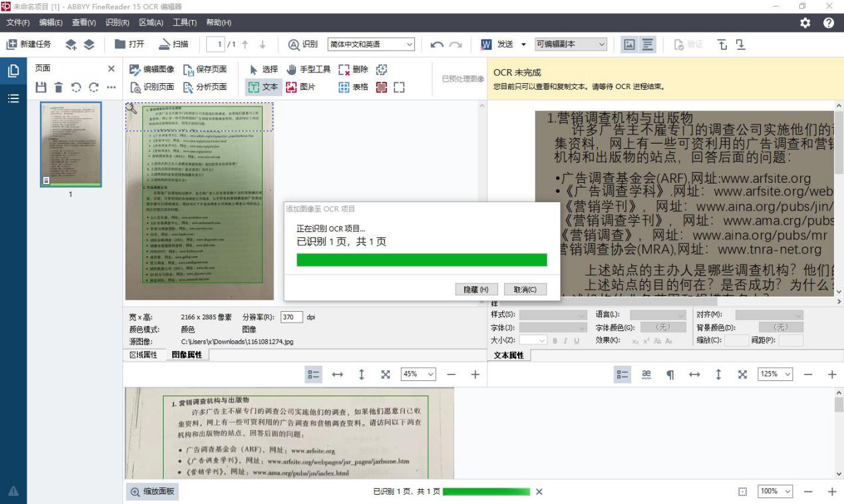
Task: Open the 45% image zoom dropdown
Action: click(418, 374)
